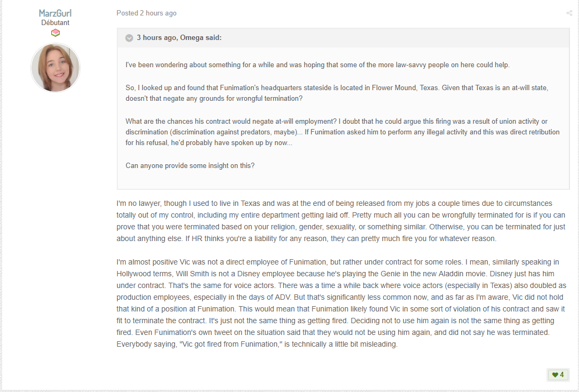
Task: Open MarzGurl's profile from username
Action: 55,13
